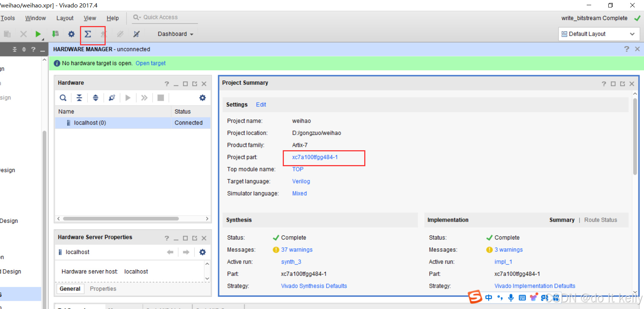644x309 pixels.
Task: Click help icon in Hardware Manager header
Action: (x=627, y=49)
